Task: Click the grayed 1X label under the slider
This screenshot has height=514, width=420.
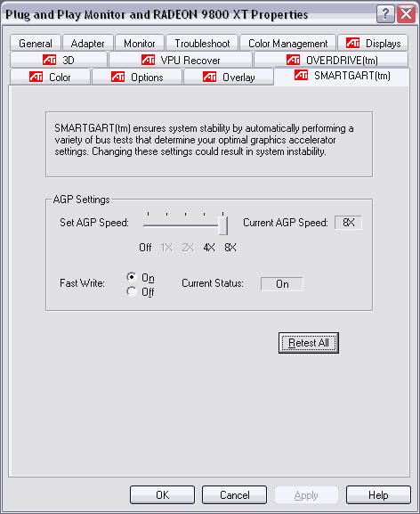Action: click(x=166, y=247)
